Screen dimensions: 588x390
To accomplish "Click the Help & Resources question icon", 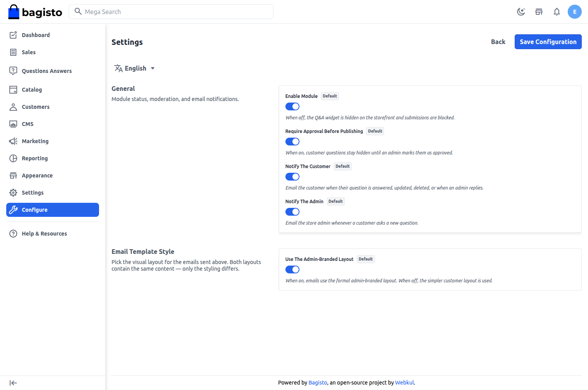I will (x=13, y=234).
